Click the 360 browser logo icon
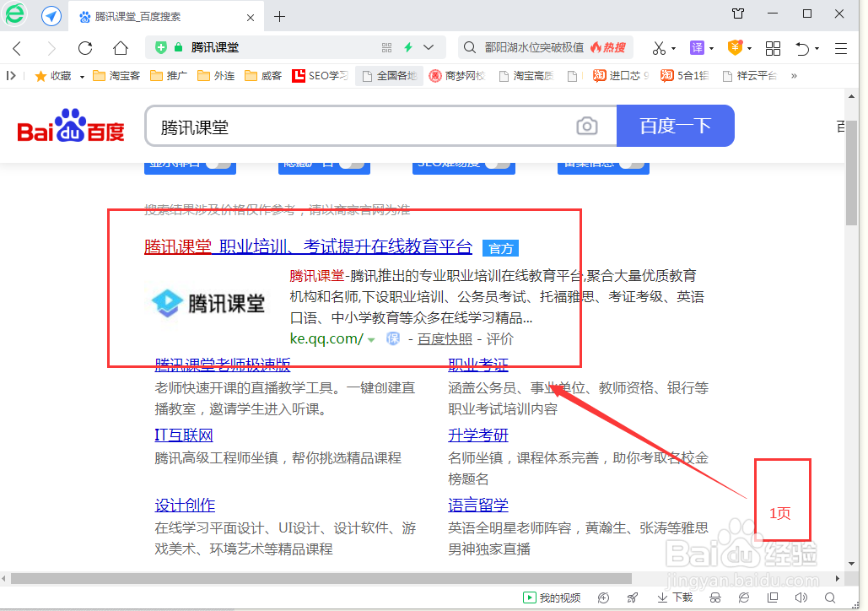The image size is (868, 611). pos(15,14)
